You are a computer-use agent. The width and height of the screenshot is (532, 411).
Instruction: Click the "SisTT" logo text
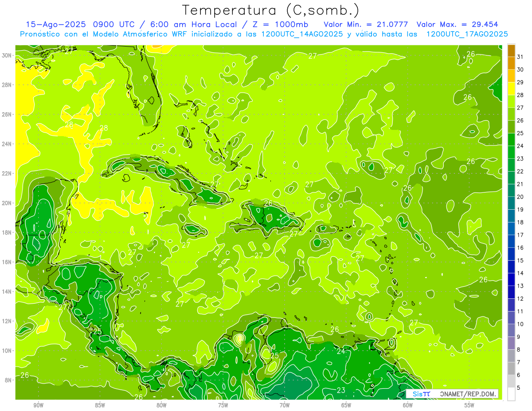[421, 394]
